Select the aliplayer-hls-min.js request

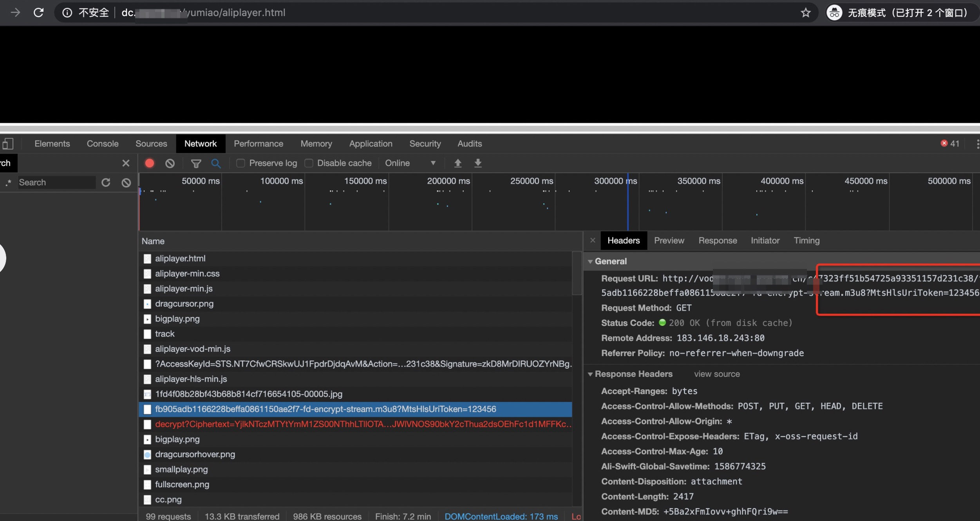pos(191,379)
